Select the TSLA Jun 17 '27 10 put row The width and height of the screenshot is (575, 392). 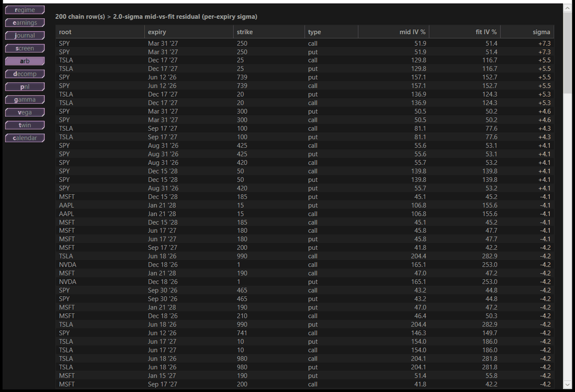(x=305, y=341)
